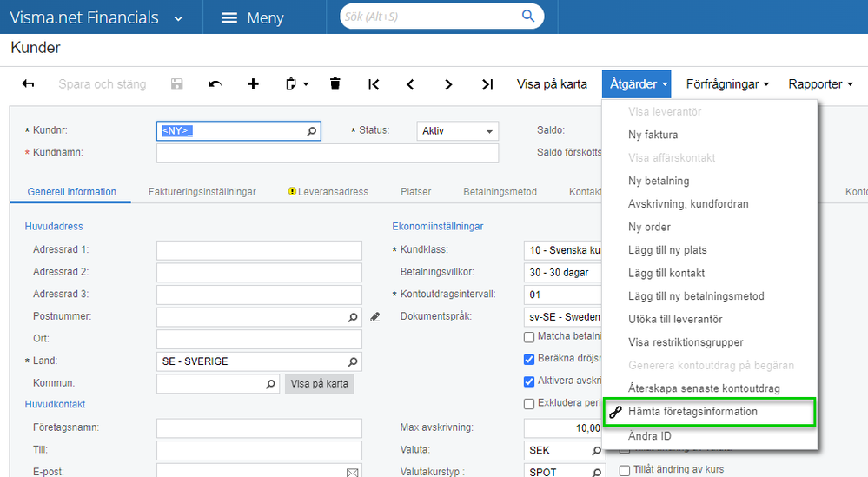Viewport: 868px width, 477px height.
Task: Delete customer with trash icon
Action: pos(335,84)
